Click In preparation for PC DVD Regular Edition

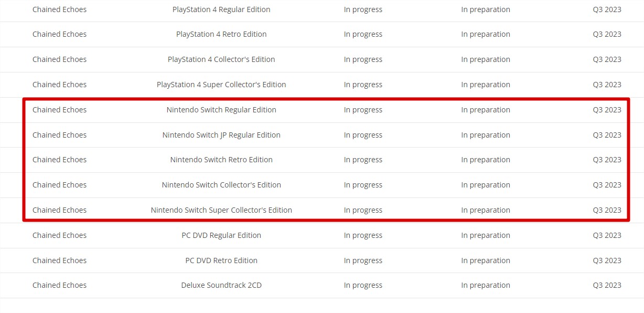[486, 235]
